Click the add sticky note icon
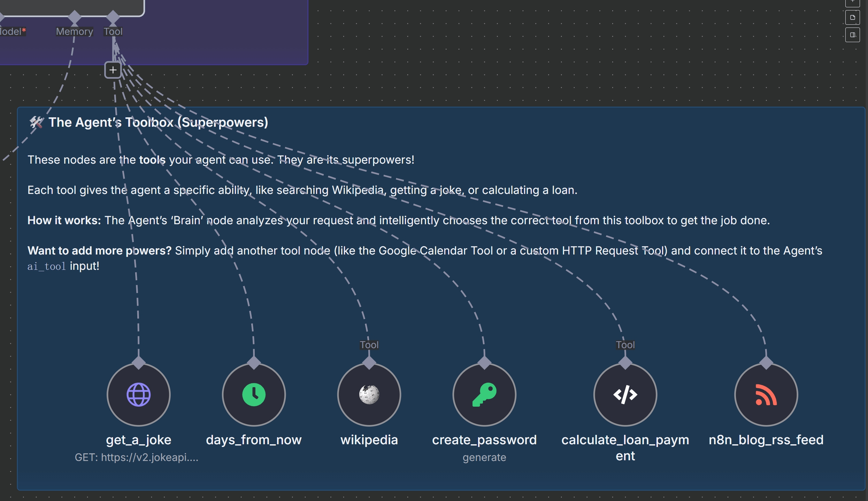 coord(852,17)
